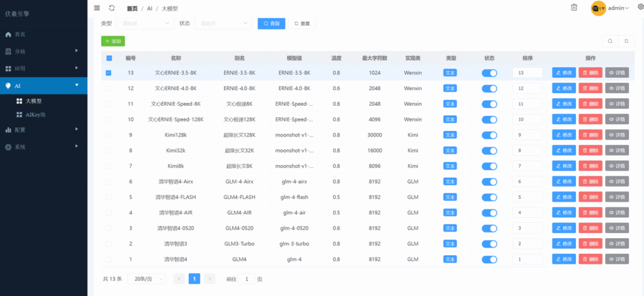Click the refresh icon beside the breadcrumb
Image resolution: width=644 pixels, height=296 pixels.
click(111, 8)
